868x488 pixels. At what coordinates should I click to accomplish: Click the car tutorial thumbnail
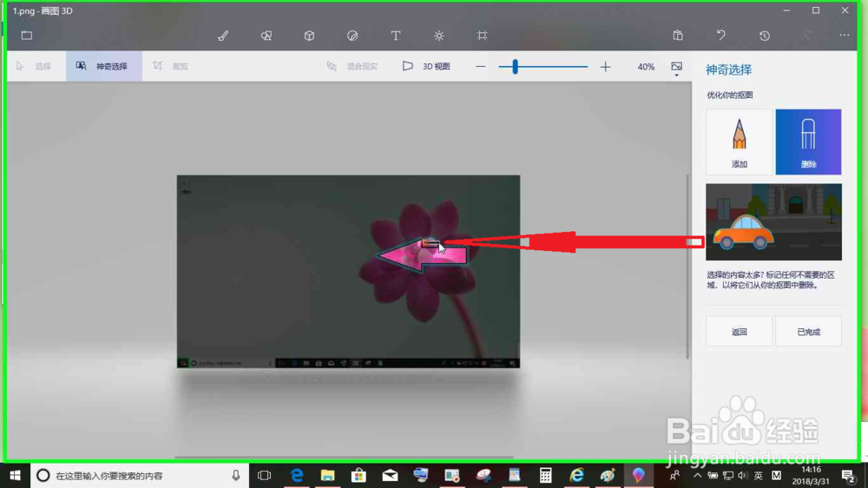[773, 222]
